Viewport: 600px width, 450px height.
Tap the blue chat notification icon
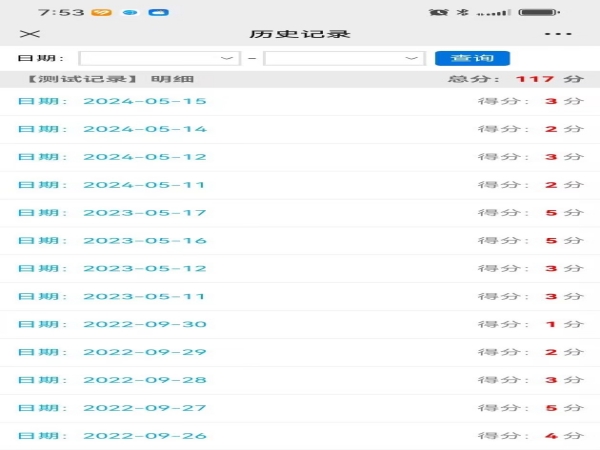(130, 13)
